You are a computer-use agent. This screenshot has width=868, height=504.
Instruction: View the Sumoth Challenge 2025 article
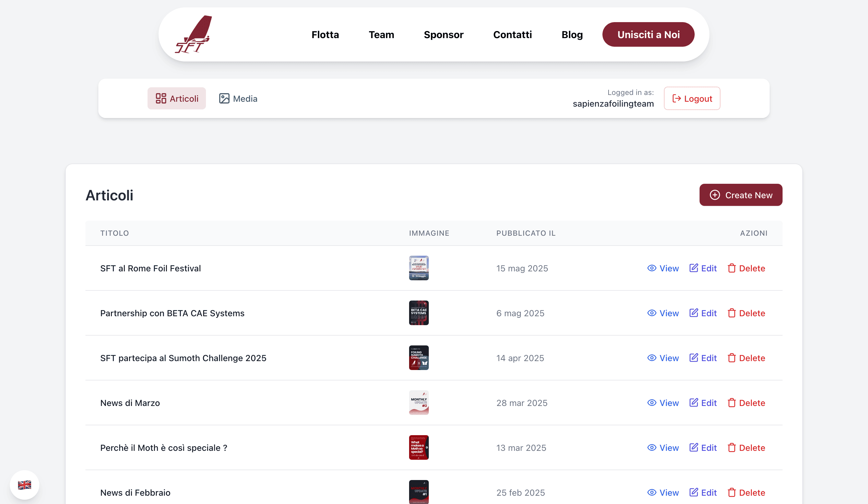point(663,358)
